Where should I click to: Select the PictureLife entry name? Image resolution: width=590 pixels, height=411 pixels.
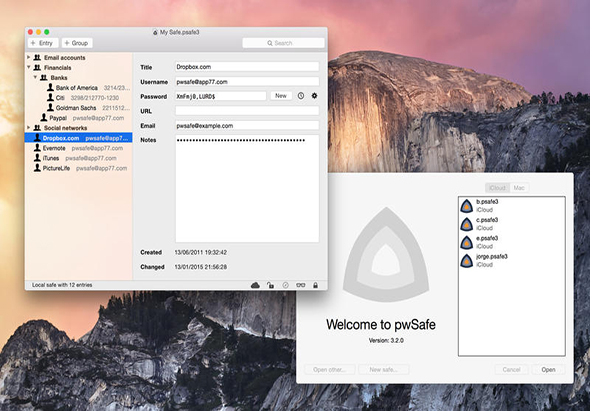point(56,168)
